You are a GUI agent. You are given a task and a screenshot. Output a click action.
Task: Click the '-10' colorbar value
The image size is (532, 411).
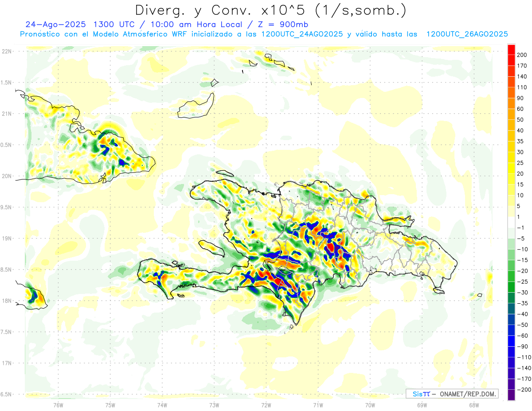pyautogui.click(x=522, y=249)
